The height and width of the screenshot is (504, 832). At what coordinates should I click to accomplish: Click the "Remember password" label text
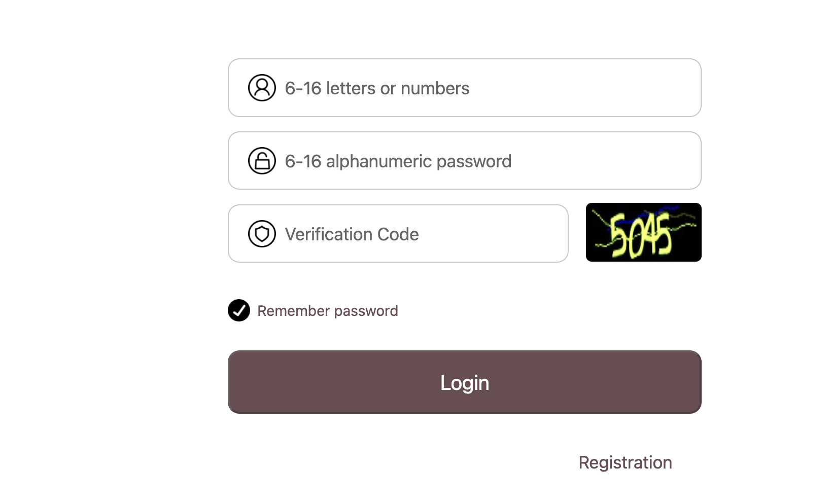(327, 311)
